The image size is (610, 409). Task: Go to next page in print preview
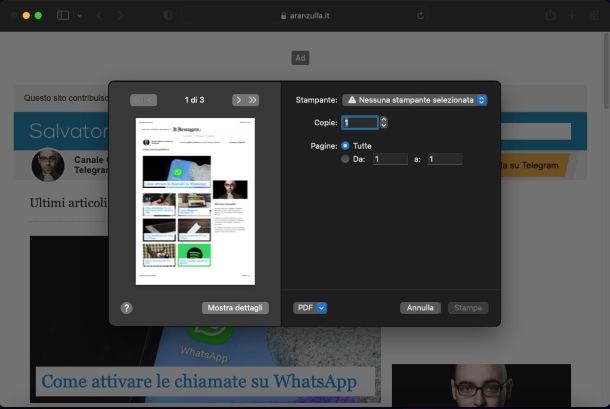pyautogui.click(x=238, y=100)
